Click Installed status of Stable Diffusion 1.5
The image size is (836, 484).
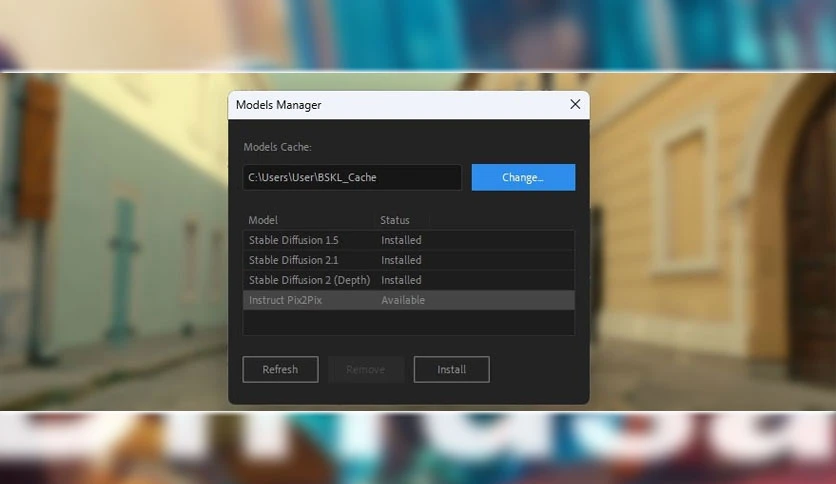coord(401,240)
